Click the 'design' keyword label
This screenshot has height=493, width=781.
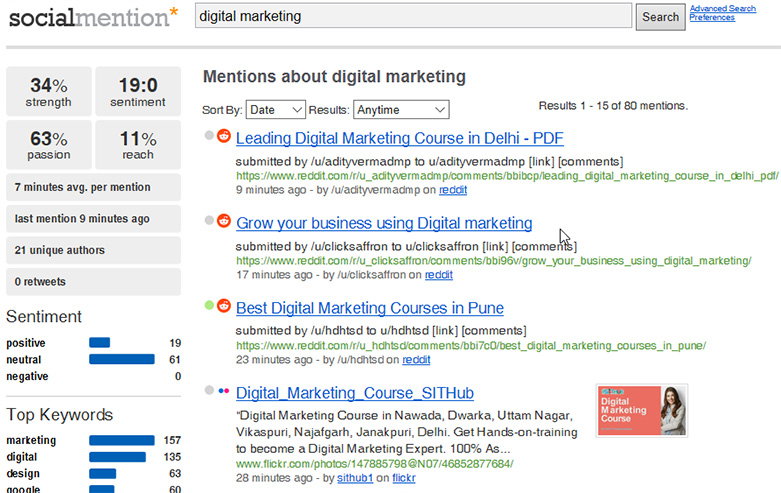click(x=23, y=474)
